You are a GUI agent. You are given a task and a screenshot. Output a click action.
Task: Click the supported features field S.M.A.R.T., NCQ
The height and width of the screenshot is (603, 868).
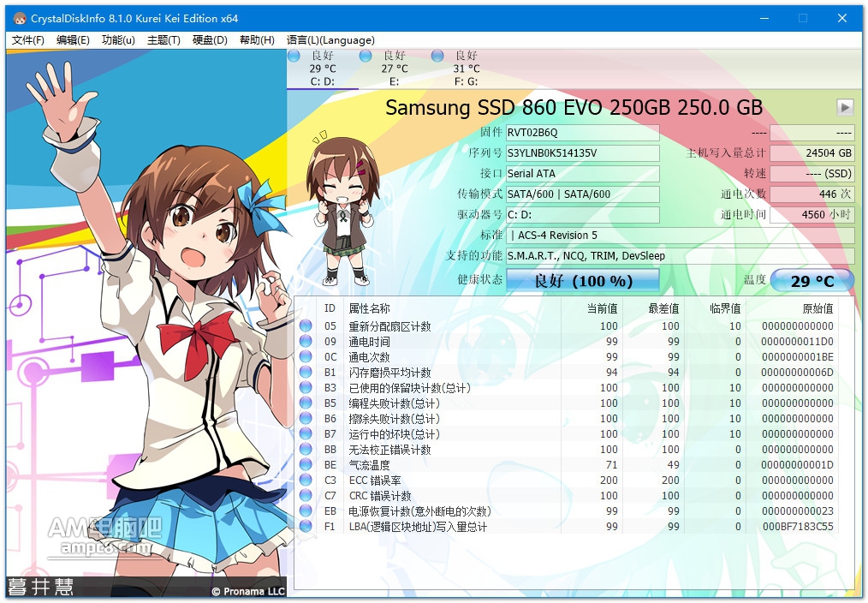pyautogui.click(x=681, y=255)
